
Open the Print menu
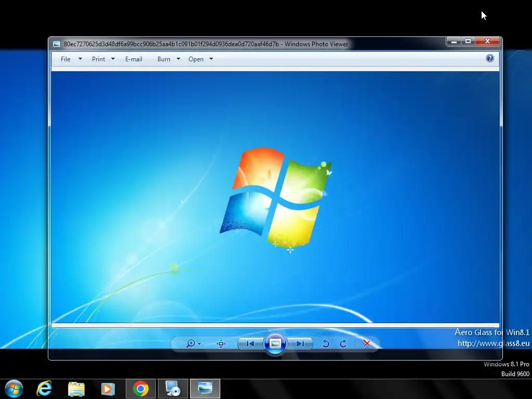[98, 59]
